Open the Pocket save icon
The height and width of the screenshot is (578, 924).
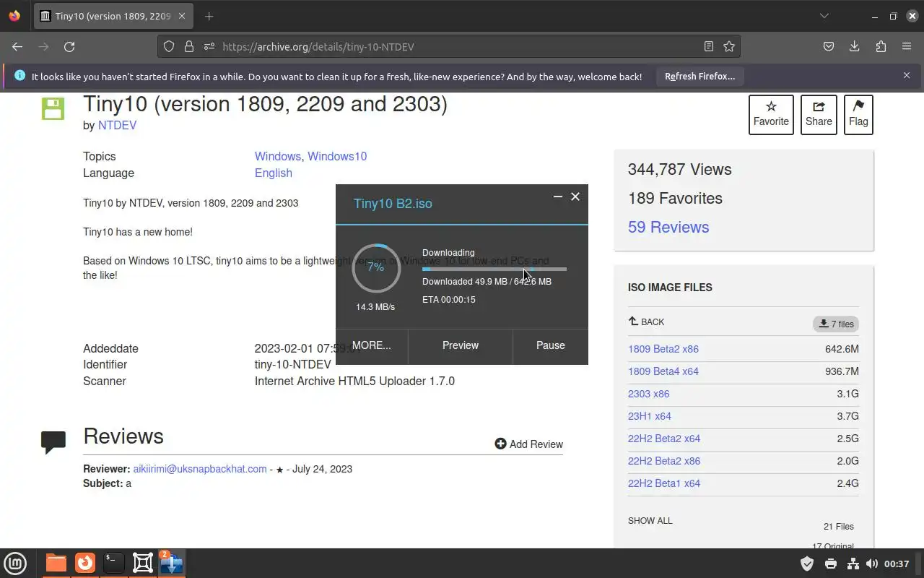829,46
